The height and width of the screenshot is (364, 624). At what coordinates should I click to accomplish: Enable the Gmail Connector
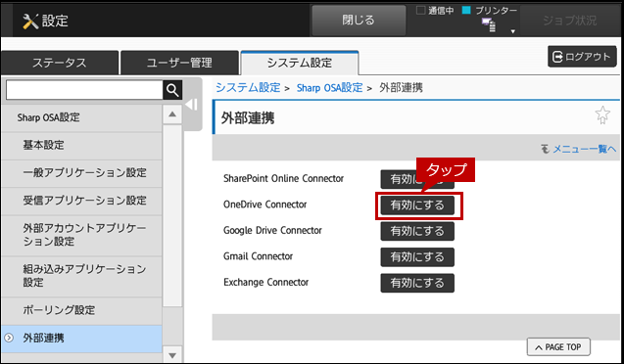coord(417,257)
